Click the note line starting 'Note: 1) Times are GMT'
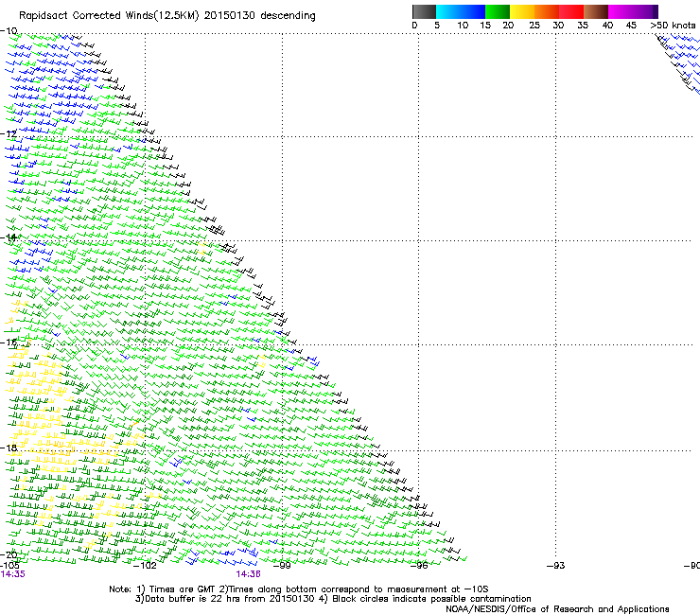Image resolution: width=700 pixels, height=615 pixels. [x=299, y=589]
